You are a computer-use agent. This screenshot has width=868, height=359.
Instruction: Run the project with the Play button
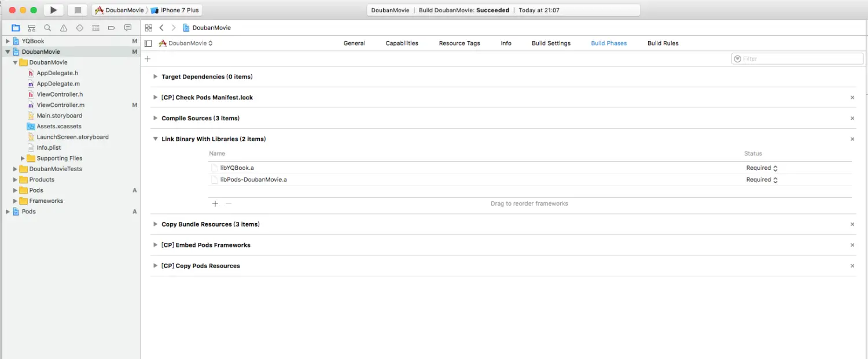(53, 10)
